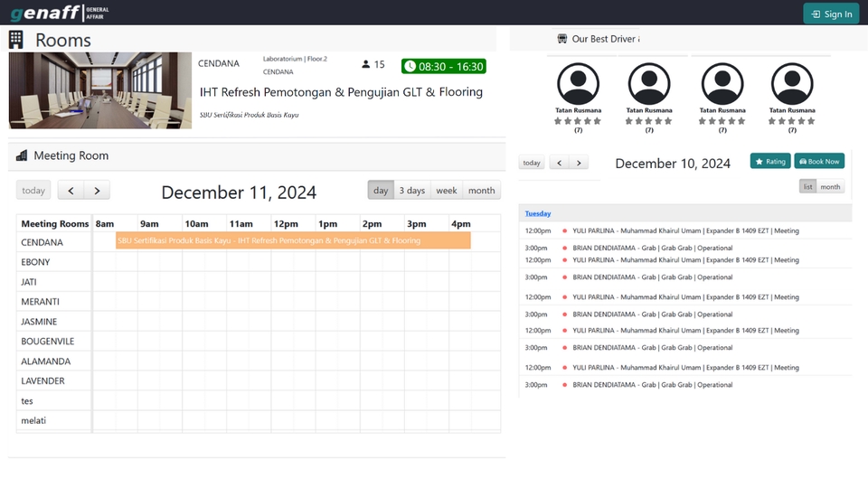This screenshot has width=868, height=488.
Task: Click the Our Best Driver bus icon
Action: coord(561,39)
